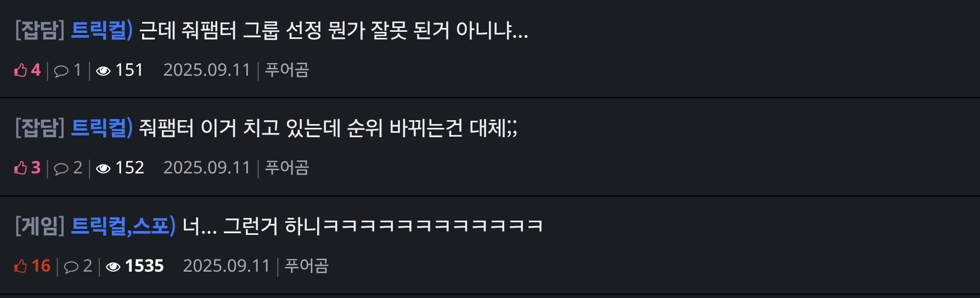Open post titled 너... 그런거 하니ㅋㅋㅋ
Screen dimensions: 980x298
pyautogui.click(x=363, y=226)
